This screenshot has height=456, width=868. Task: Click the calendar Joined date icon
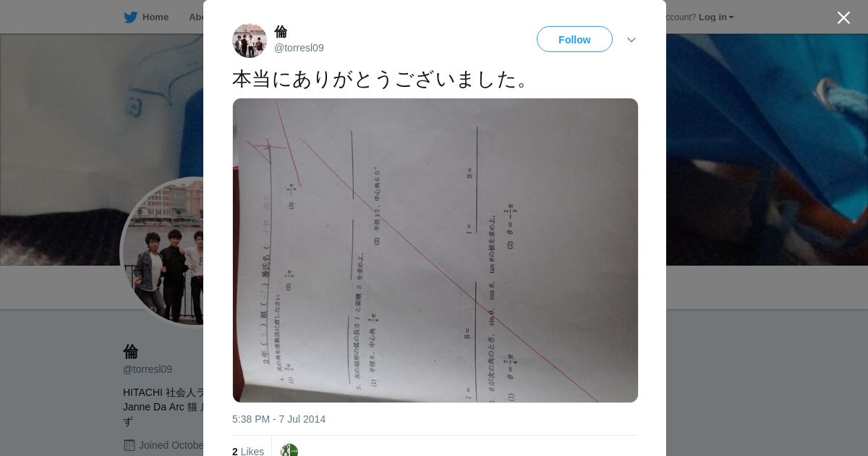click(x=129, y=445)
